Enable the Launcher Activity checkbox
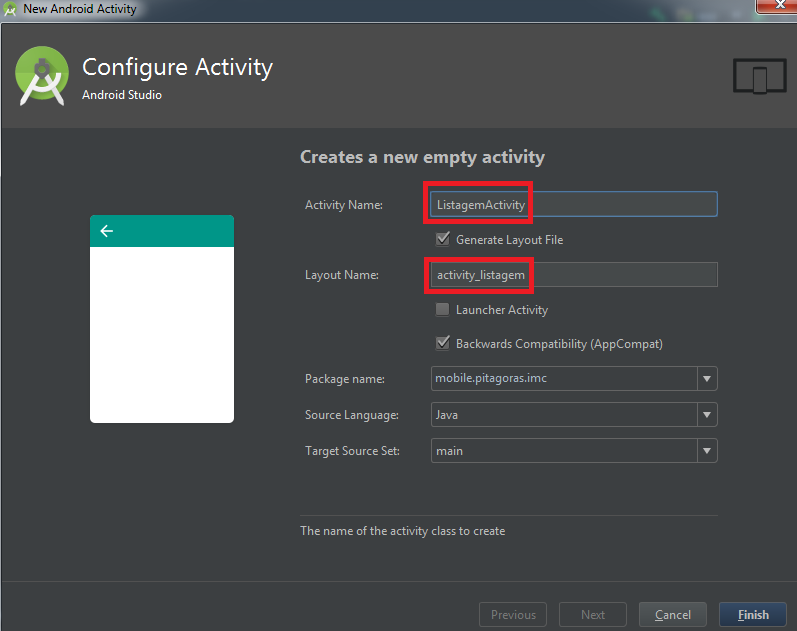This screenshot has width=797, height=631. point(442,310)
